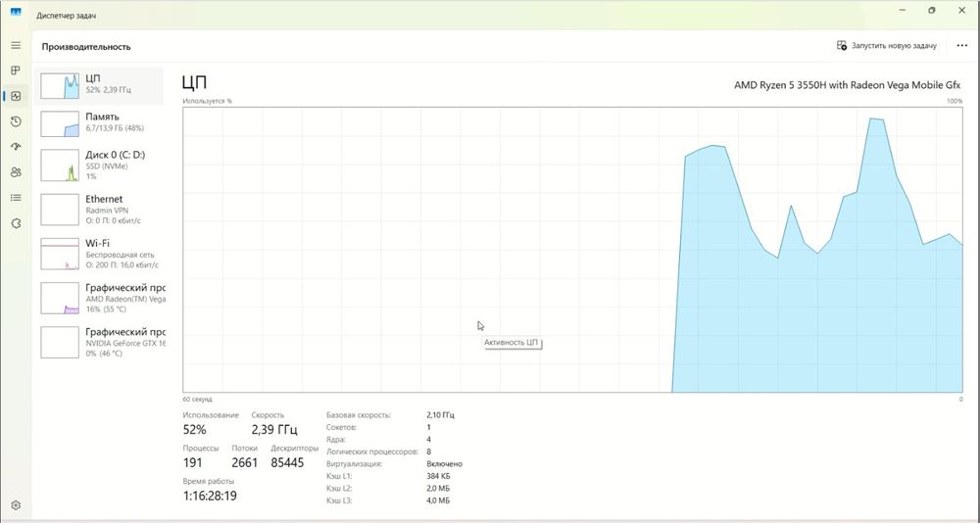Select AMD Radeon Vega graphics processor item
Screen dimensions: 980x523
coord(101,298)
